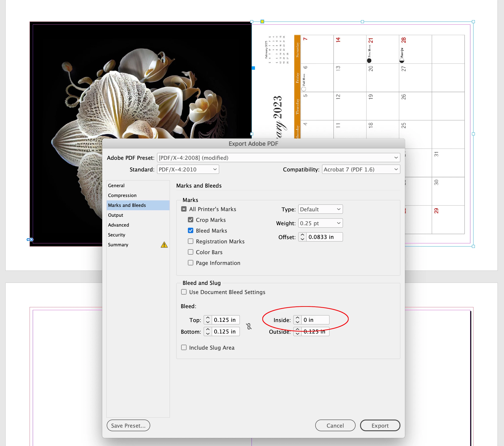
Task: Enable Registration Marks checkbox
Action: [x=191, y=241]
